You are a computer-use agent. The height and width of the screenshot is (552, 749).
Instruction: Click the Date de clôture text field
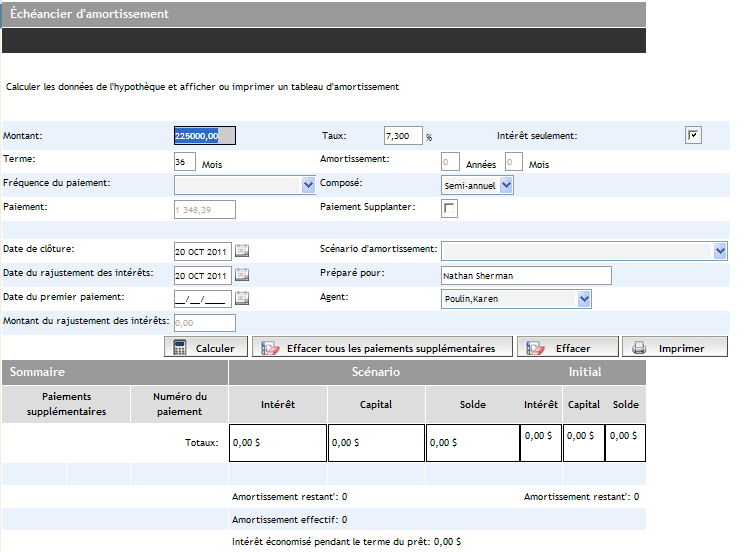[x=203, y=252]
